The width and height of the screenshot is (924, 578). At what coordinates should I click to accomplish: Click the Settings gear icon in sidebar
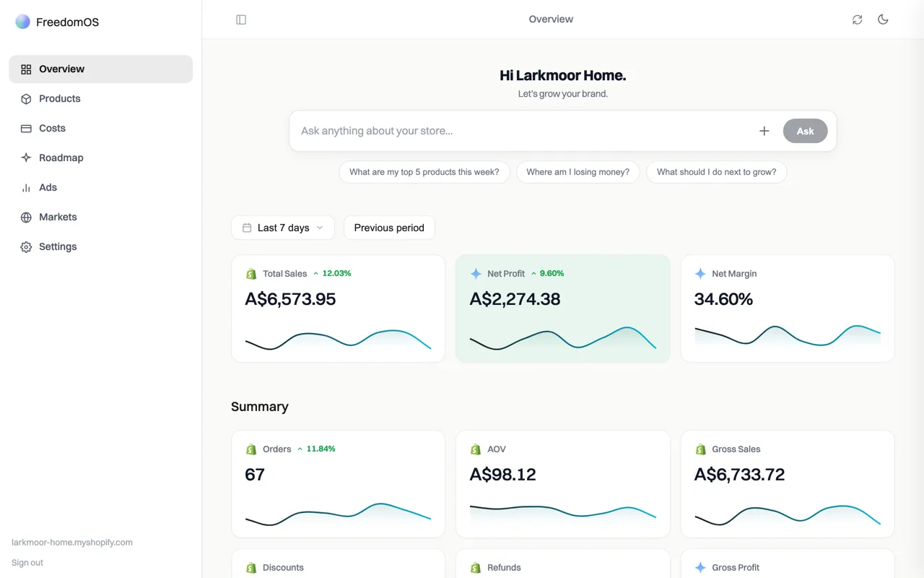[26, 247]
